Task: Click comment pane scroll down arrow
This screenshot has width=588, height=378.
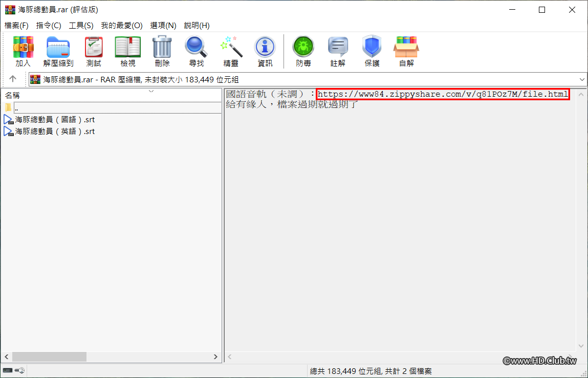Action: click(581, 346)
